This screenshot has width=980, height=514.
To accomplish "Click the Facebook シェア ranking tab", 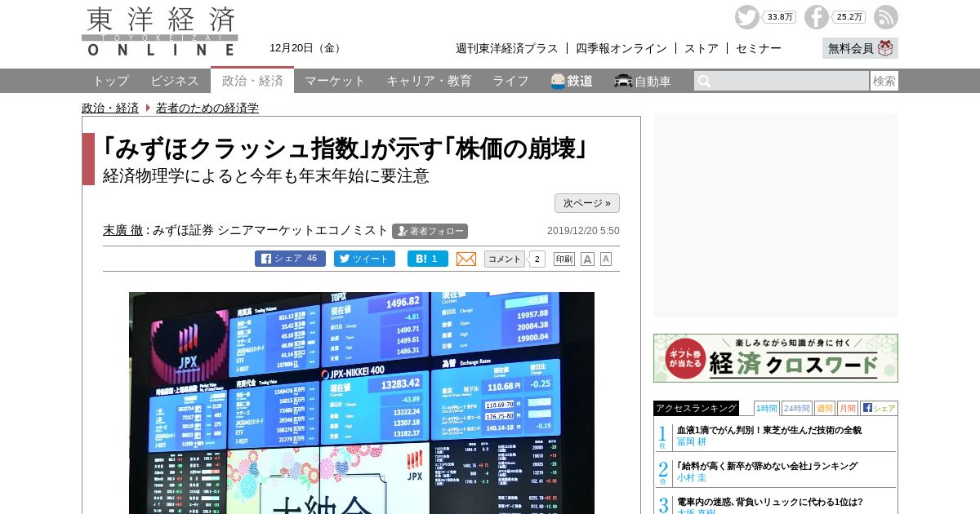I will click(x=879, y=408).
